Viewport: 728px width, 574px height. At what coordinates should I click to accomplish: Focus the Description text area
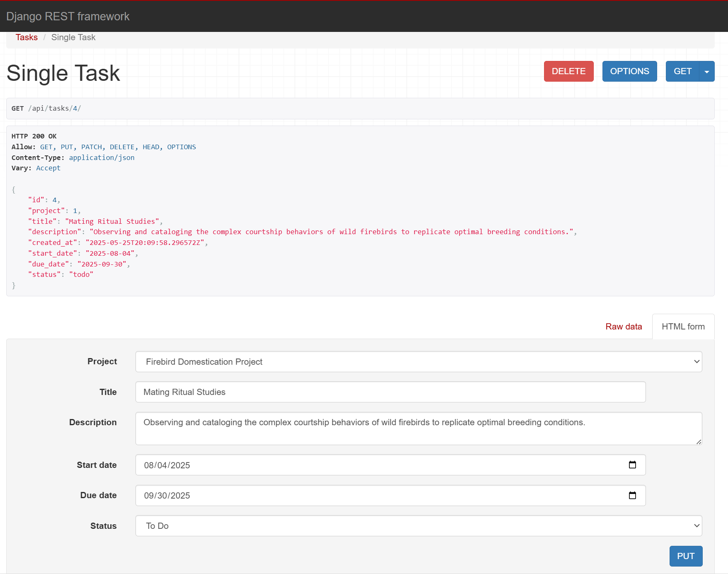[x=418, y=429]
